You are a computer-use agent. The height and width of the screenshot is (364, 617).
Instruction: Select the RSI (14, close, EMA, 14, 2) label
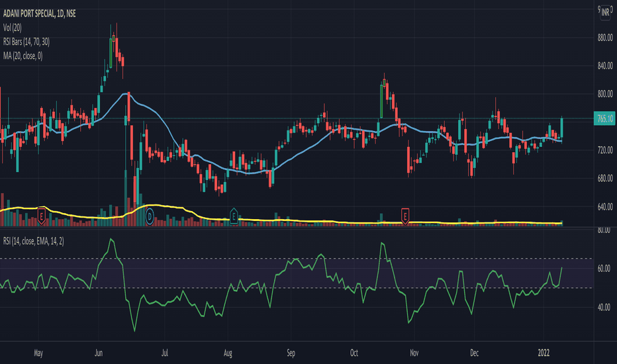tap(34, 241)
